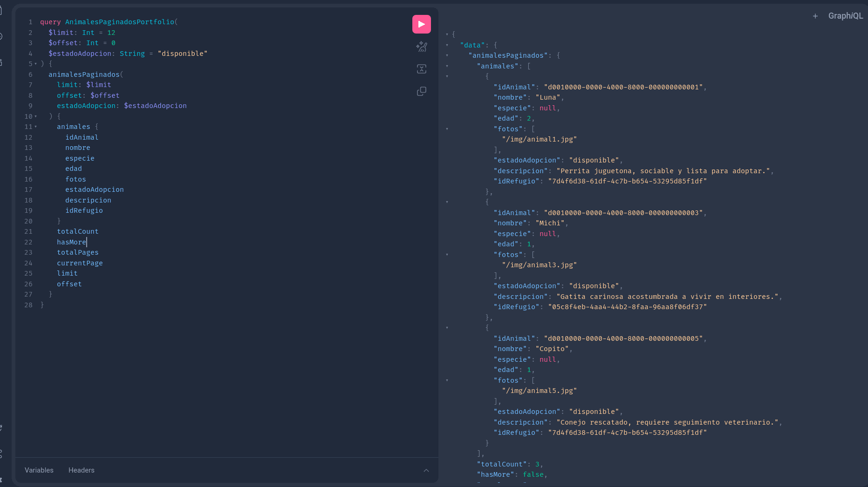Fold the "fotos" array of Copito

(447, 380)
